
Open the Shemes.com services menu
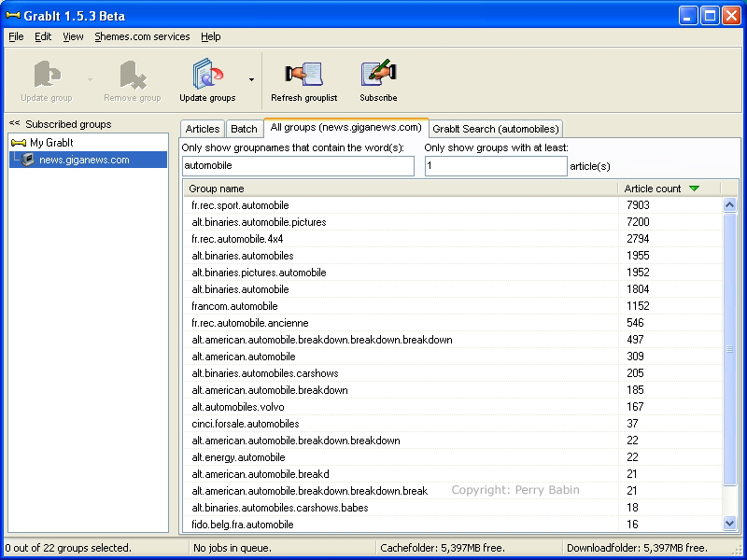[142, 36]
